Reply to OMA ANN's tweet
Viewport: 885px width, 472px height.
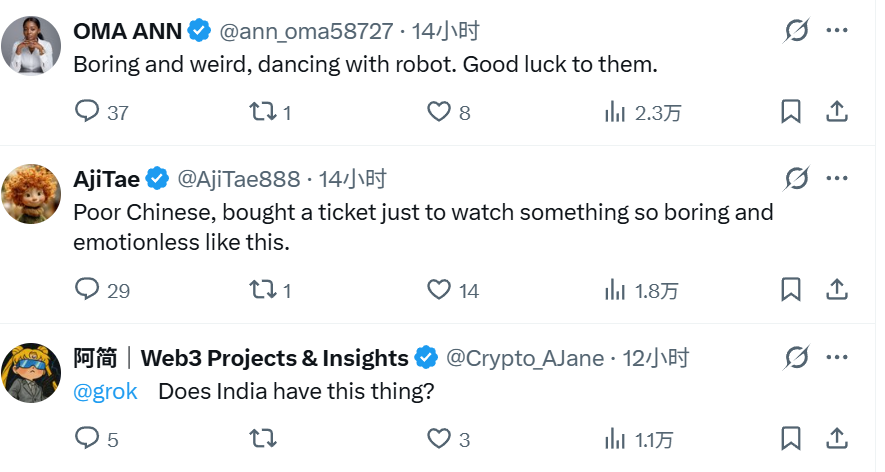pyautogui.click(x=88, y=112)
